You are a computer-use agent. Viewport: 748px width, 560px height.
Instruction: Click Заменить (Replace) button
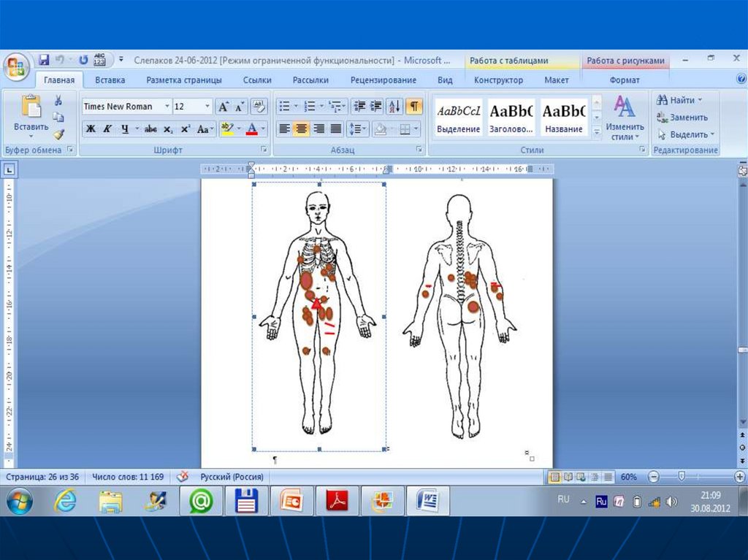coord(682,118)
